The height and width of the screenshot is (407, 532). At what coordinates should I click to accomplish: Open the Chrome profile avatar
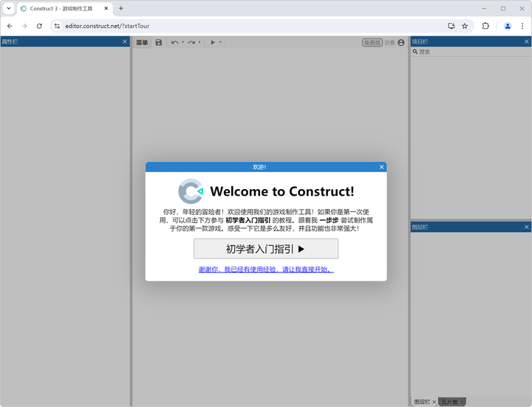pos(508,26)
